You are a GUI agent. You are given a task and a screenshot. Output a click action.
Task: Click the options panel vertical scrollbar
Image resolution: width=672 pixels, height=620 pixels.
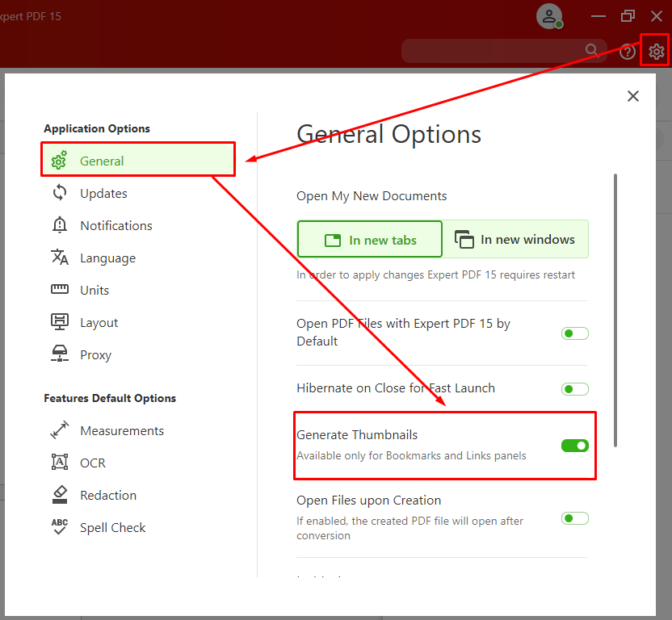tap(615, 310)
